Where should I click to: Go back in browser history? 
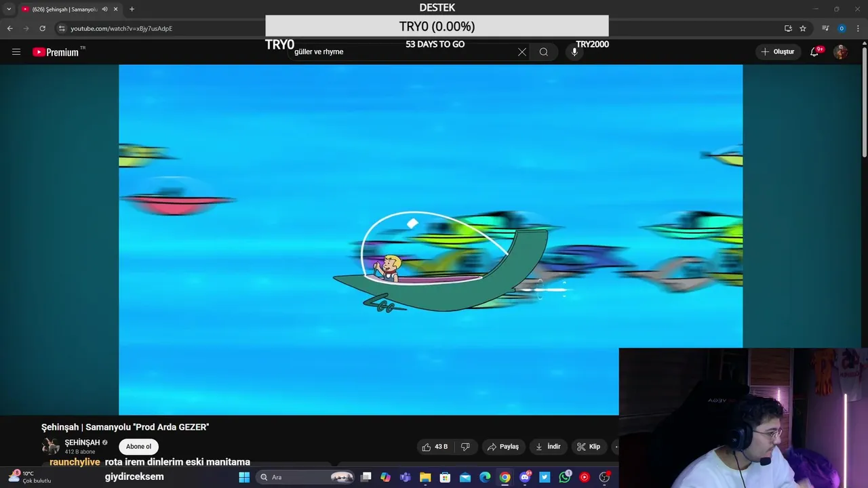pos(9,28)
